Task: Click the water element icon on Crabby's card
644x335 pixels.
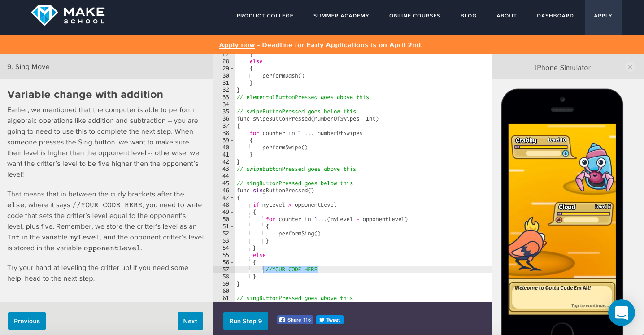Action: coord(565,153)
